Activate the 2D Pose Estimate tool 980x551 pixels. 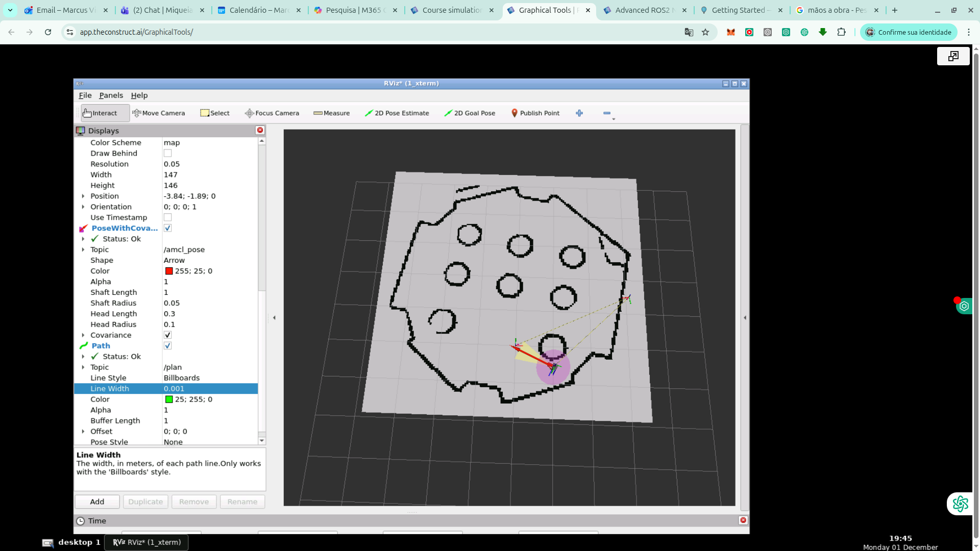pyautogui.click(x=397, y=113)
